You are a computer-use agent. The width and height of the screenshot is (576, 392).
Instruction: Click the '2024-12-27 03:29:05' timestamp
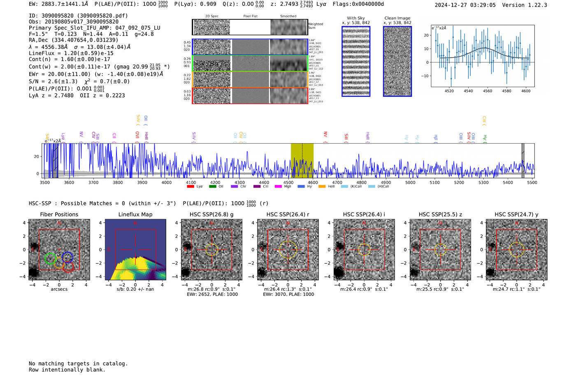[x=465, y=5]
